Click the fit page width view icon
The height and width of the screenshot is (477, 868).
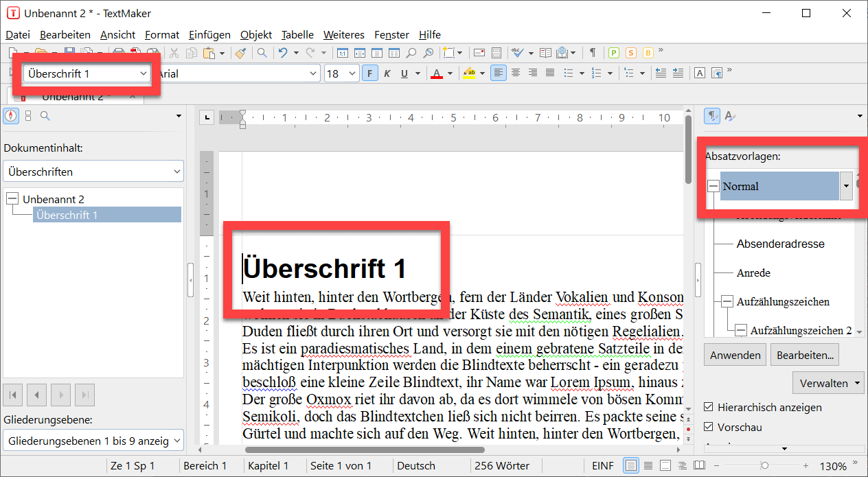tap(359, 53)
